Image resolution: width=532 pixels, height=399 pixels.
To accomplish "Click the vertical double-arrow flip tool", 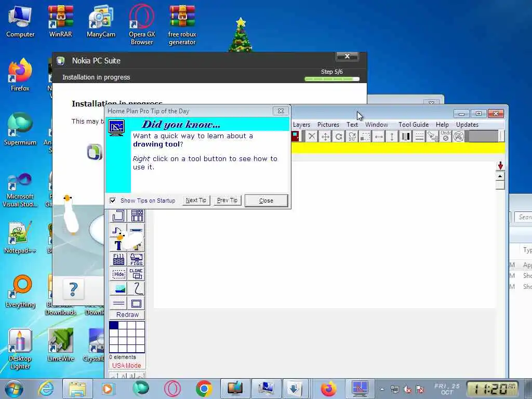I will (392, 137).
